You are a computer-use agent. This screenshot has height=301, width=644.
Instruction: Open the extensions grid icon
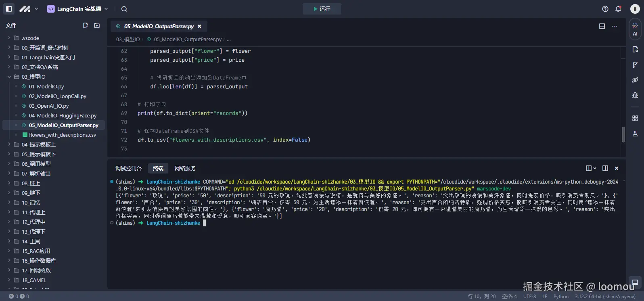635,118
